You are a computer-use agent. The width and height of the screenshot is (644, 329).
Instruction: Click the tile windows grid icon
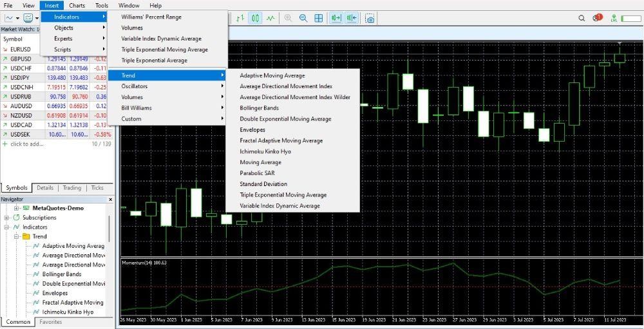coord(319,19)
